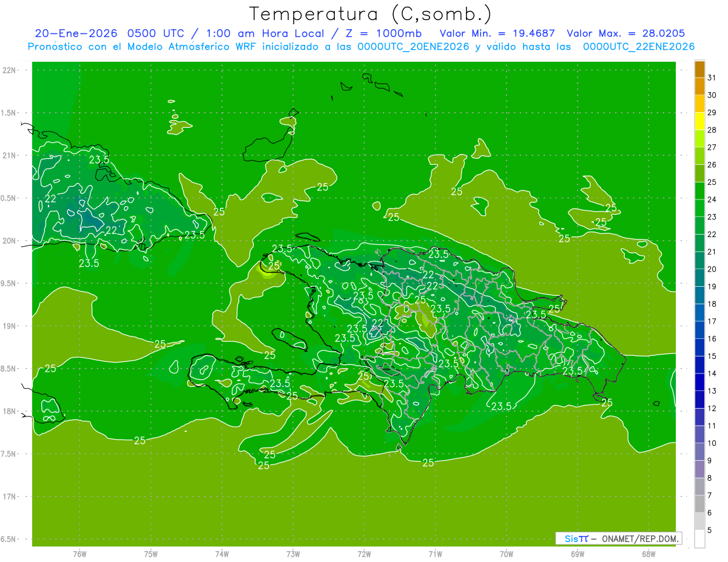728x562 pixels.
Task: Click the "Valor Max. = 28.0205" value
Action: coord(625,33)
